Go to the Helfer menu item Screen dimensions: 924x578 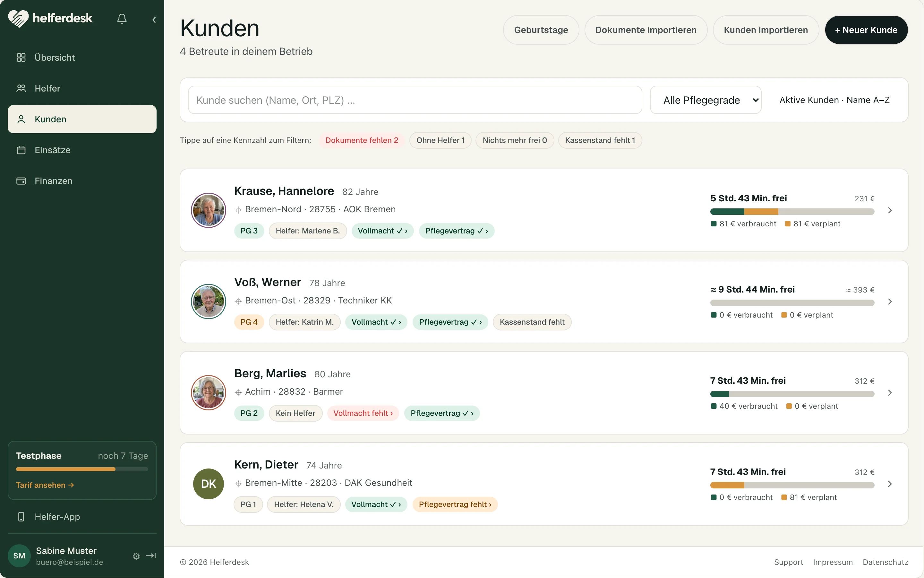click(x=82, y=88)
